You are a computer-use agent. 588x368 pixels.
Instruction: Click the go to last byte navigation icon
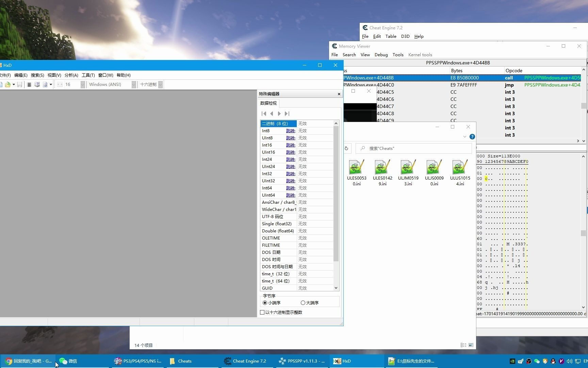click(287, 114)
